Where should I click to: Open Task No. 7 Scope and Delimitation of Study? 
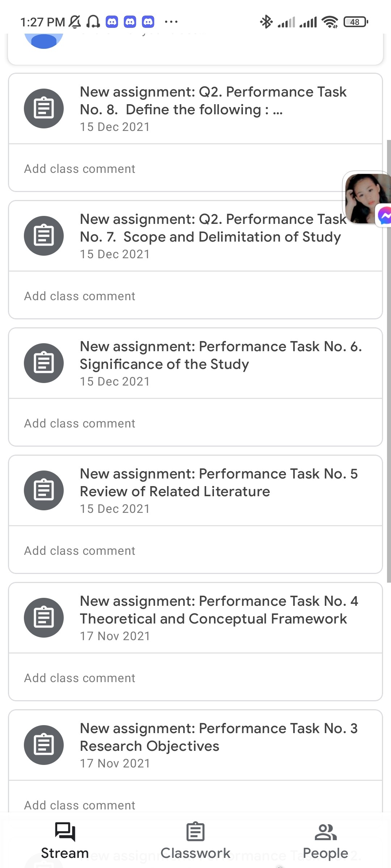(x=195, y=236)
